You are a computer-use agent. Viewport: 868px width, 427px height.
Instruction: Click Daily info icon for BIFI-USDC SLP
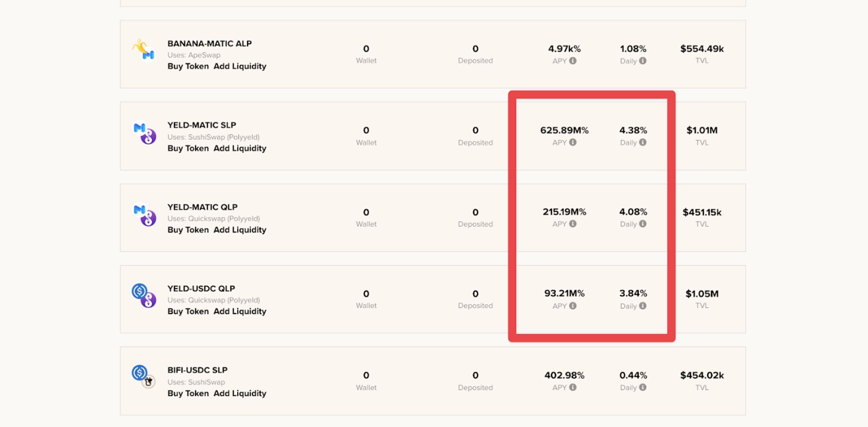tap(643, 387)
